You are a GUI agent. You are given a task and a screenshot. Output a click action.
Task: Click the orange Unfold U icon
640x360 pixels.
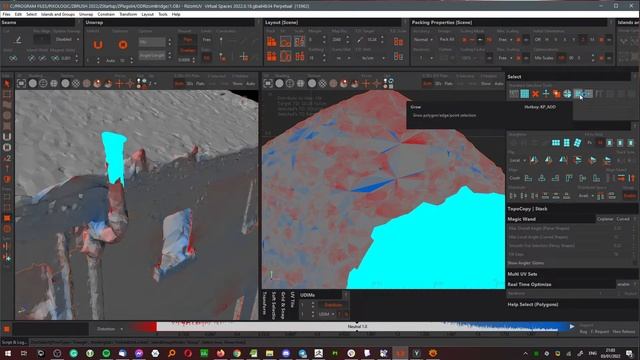(x=98, y=44)
